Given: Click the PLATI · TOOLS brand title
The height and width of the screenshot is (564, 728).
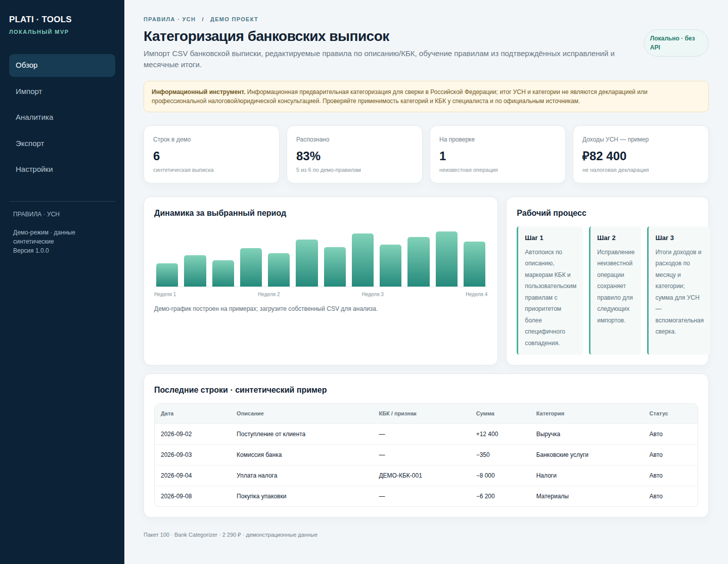Looking at the screenshot, I should 40,19.
